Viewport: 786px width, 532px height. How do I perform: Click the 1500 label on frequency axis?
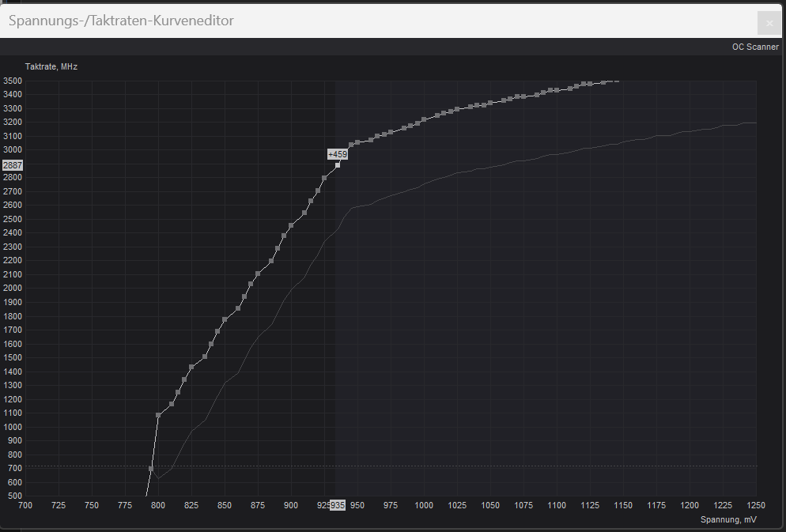pos(13,357)
